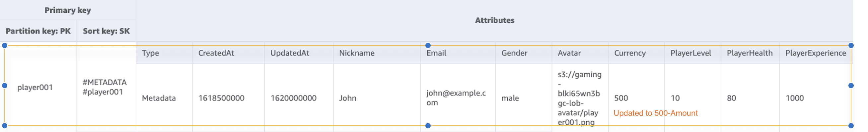The height and width of the screenshot is (132, 868).
Task: Click the top-left selection handle
Action: point(5,45)
